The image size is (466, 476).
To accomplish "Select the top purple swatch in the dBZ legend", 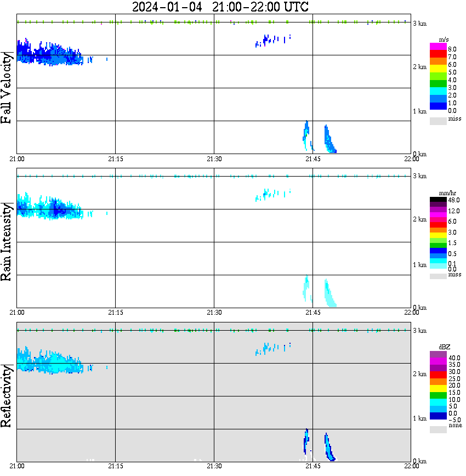I will click(x=438, y=354).
